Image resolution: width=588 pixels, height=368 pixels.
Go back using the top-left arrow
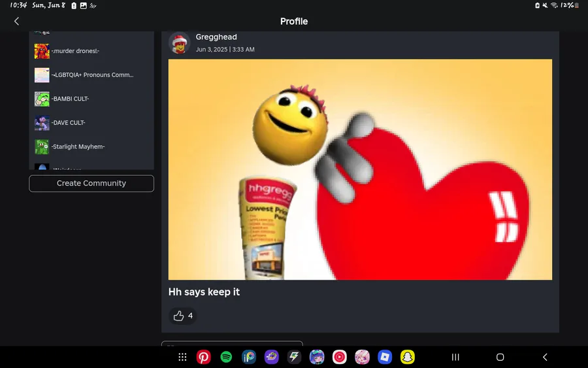click(16, 22)
